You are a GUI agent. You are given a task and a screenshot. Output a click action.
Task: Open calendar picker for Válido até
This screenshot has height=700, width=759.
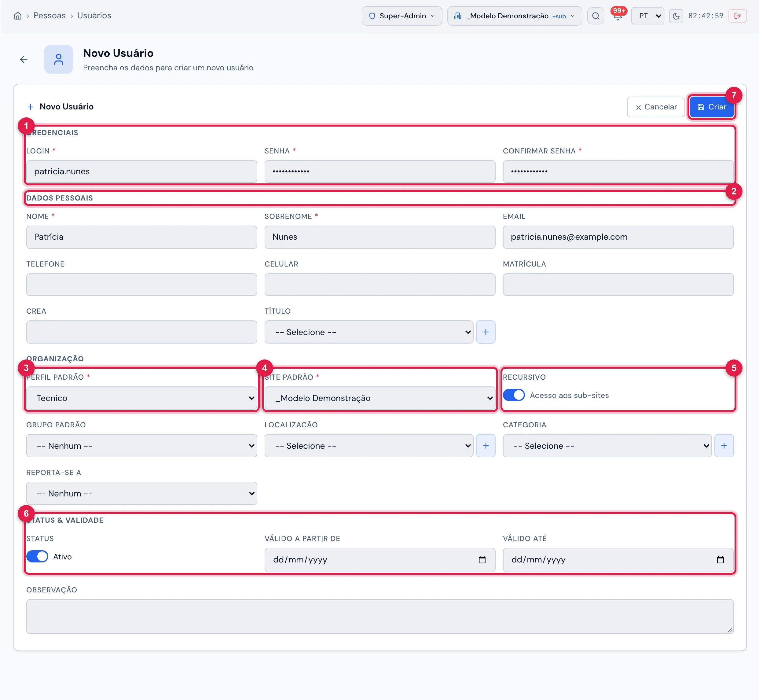tap(720, 560)
